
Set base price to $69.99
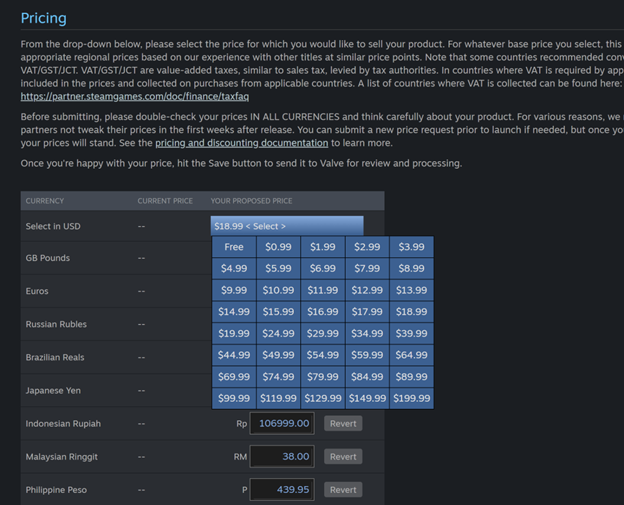[234, 376]
